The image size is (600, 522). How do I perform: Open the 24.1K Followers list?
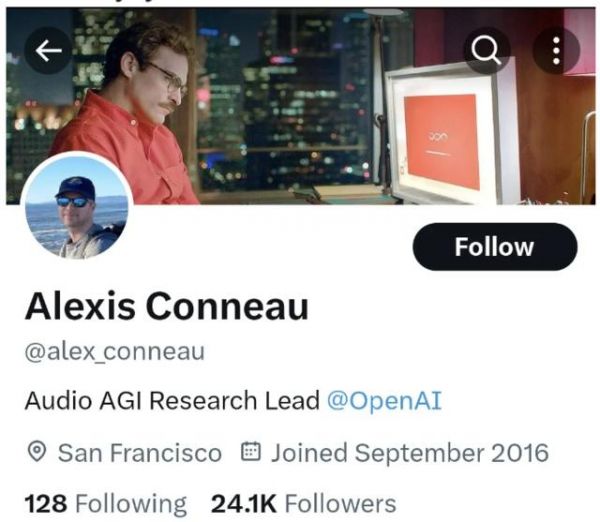tap(303, 503)
